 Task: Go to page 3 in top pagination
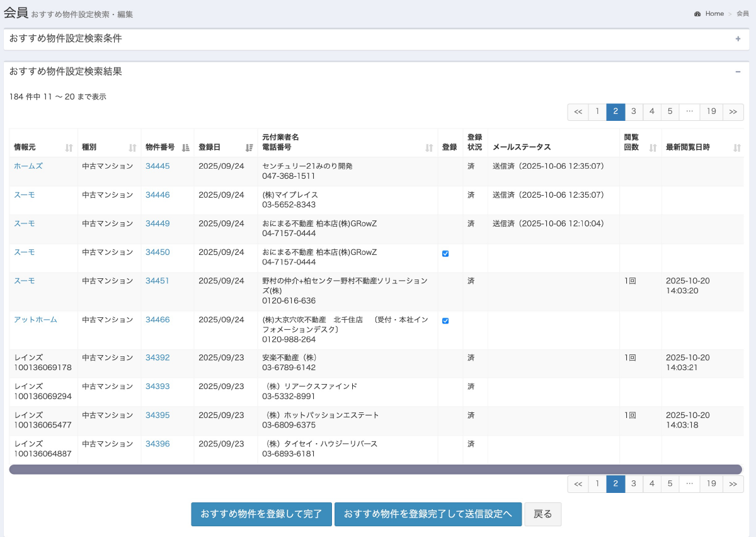pos(633,112)
